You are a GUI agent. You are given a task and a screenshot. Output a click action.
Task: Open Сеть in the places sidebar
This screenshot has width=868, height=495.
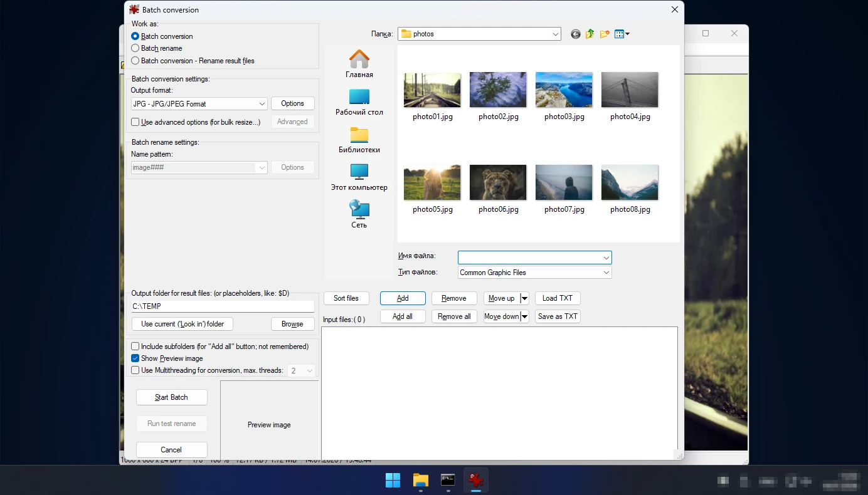pyautogui.click(x=359, y=215)
